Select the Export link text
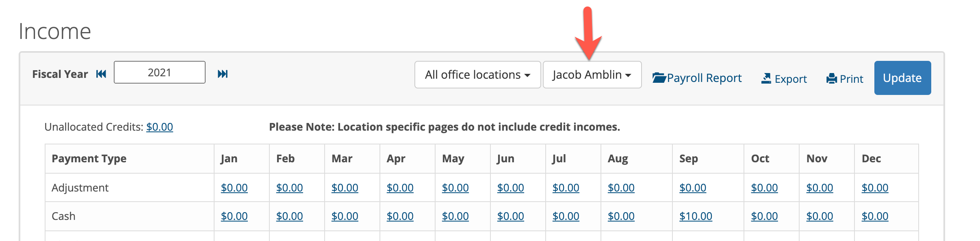This screenshot has width=980, height=241. coord(791,79)
